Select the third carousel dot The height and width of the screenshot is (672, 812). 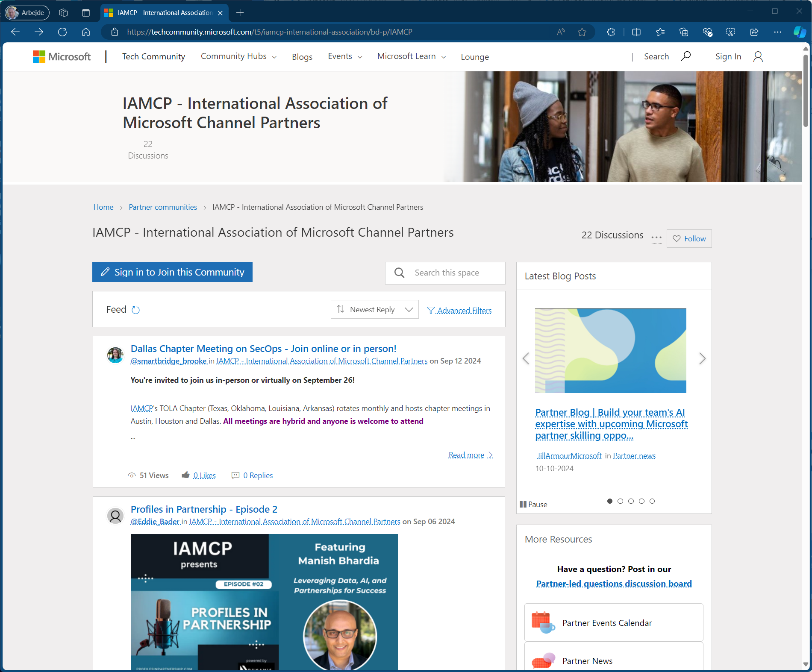point(631,501)
